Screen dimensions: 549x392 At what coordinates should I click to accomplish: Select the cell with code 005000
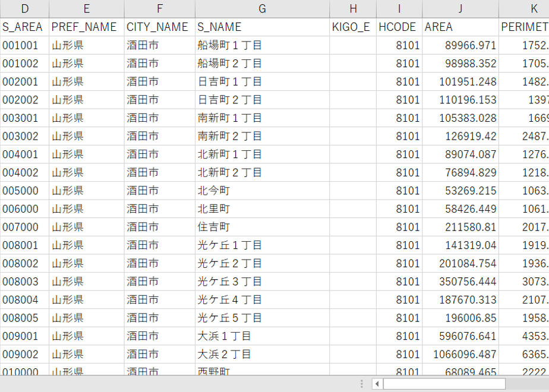pos(24,191)
